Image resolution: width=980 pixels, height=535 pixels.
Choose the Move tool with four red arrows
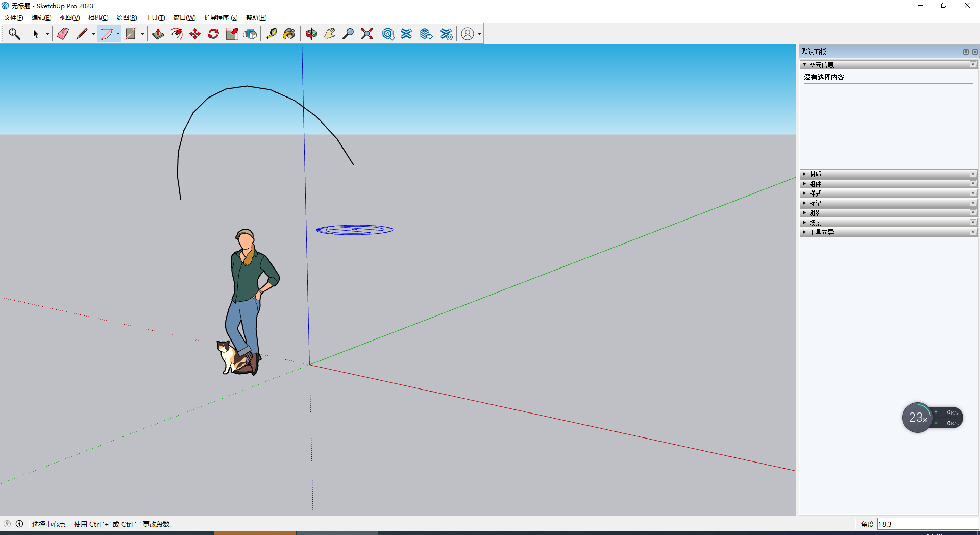click(195, 34)
